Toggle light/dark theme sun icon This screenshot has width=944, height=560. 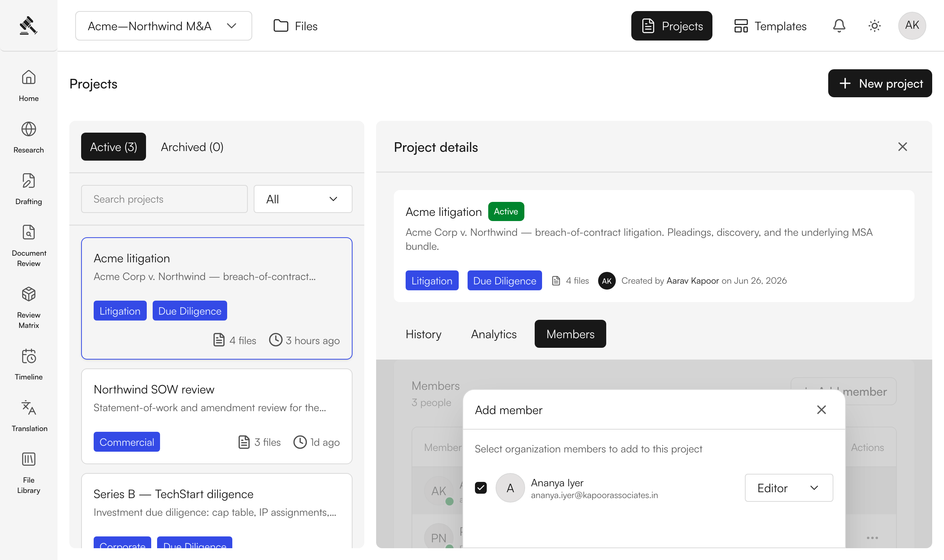[x=875, y=26]
